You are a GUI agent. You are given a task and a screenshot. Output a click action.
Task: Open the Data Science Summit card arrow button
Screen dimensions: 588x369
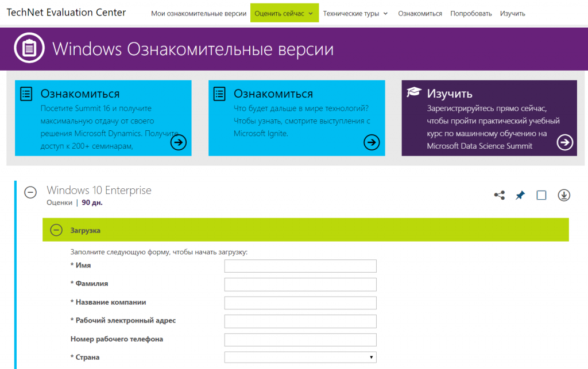[x=565, y=142]
